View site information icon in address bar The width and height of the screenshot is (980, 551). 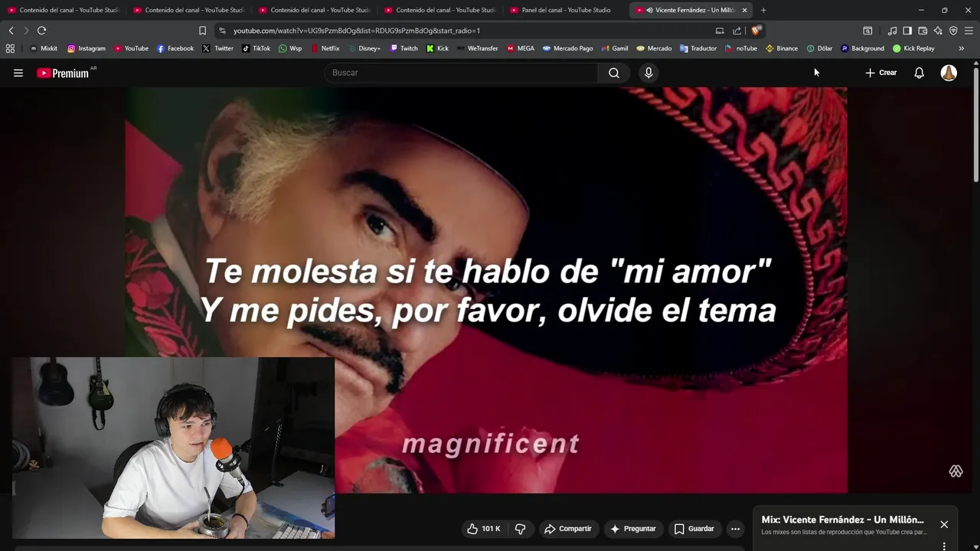pos(222,31)
